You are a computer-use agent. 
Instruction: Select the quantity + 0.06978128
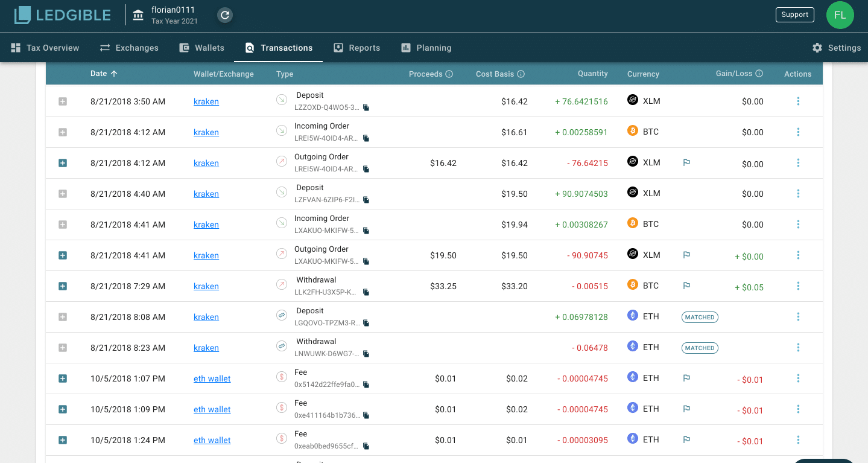pos(581,317)
